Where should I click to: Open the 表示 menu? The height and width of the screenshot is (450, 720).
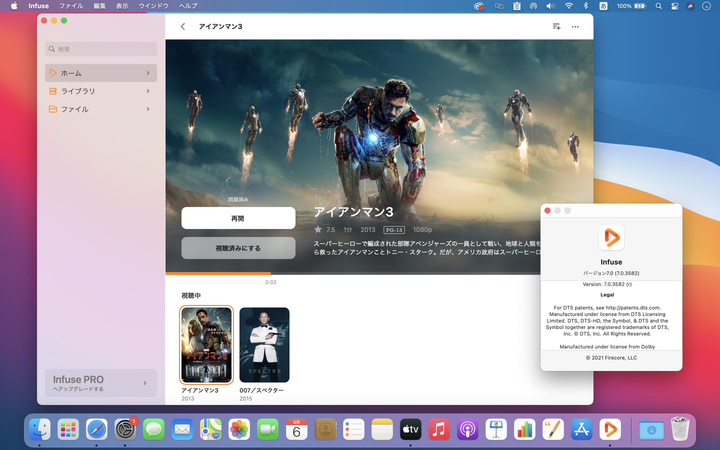(122, 6)
